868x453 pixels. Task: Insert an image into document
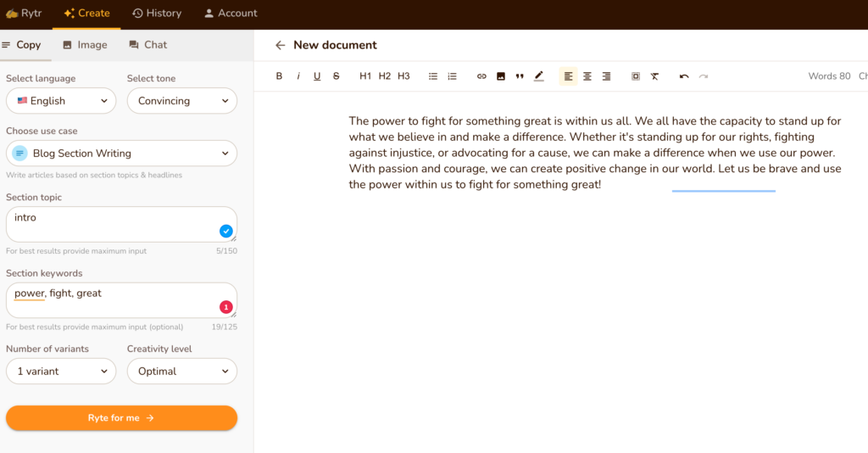click(500, 76)
